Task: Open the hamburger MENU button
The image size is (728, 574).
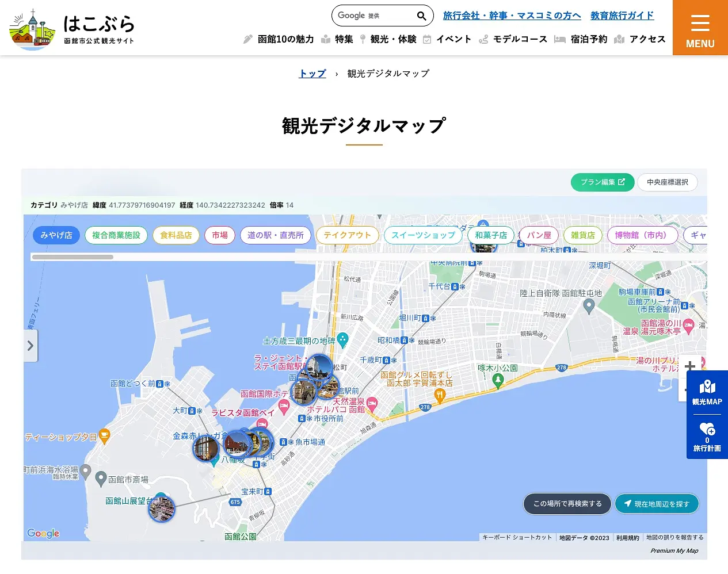Action: (x=700, y=28)
